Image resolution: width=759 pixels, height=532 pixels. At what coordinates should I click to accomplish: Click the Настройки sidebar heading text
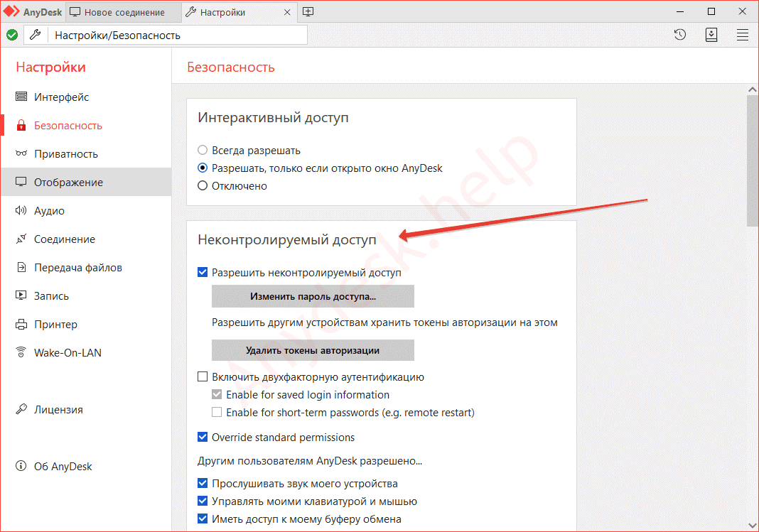51,67
